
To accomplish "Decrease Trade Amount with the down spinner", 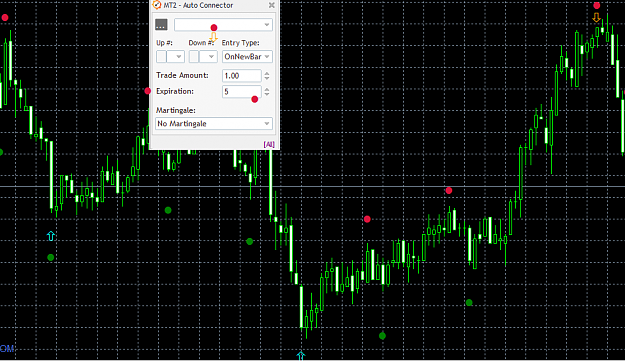I will pyautogui.click(x=267, y=78).
